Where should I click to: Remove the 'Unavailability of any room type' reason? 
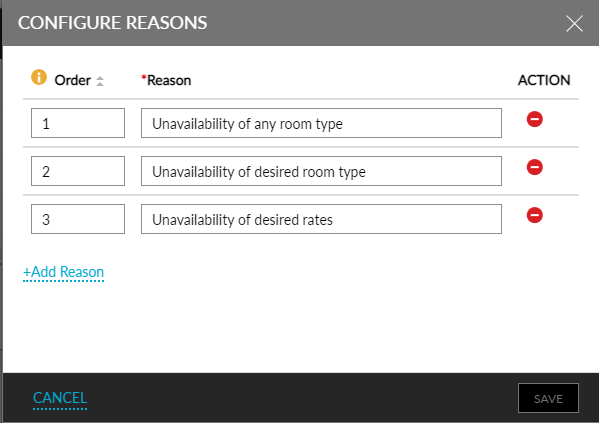point(534,119)
